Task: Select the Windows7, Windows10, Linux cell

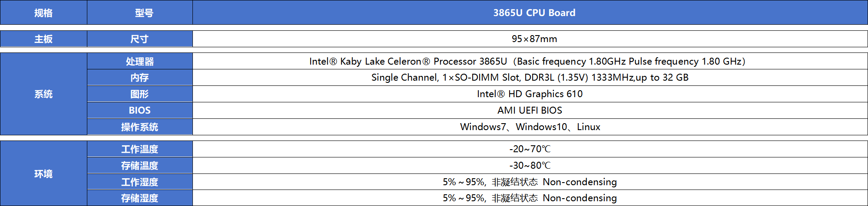Action: click(x=530, y=127)
